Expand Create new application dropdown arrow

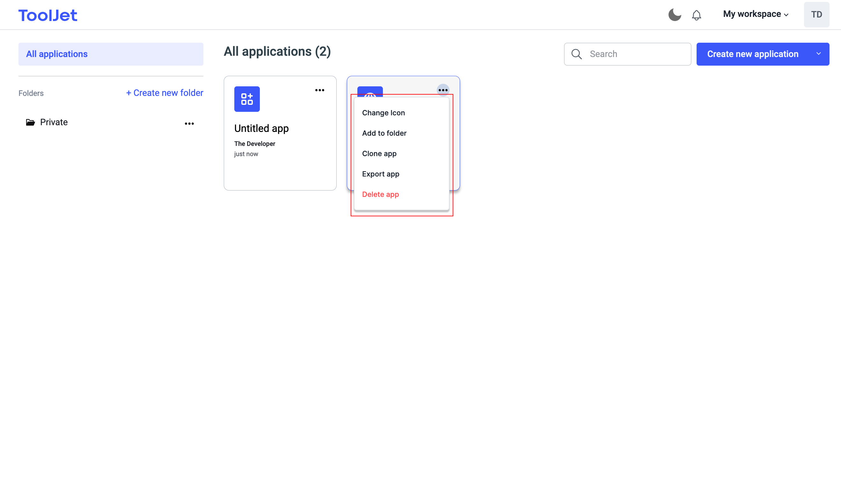(x=819, y=54)
